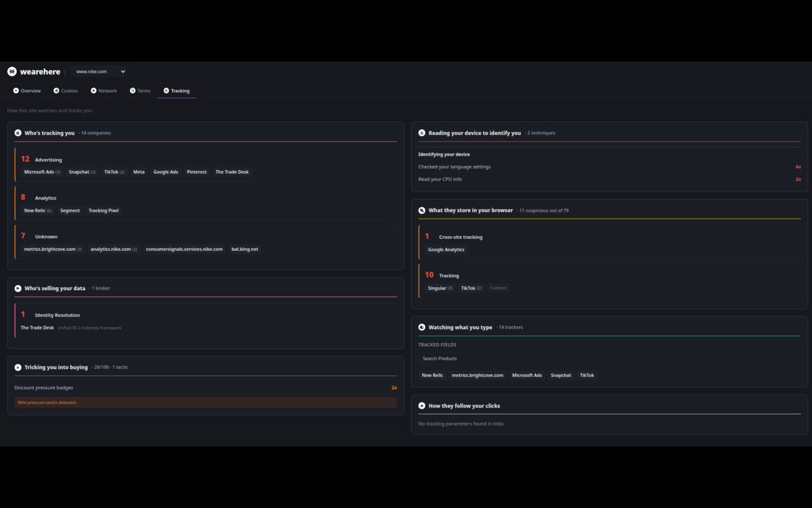Click the Who's tracking you icon
The height and width of the screenshot is (508, 812).
18,133
